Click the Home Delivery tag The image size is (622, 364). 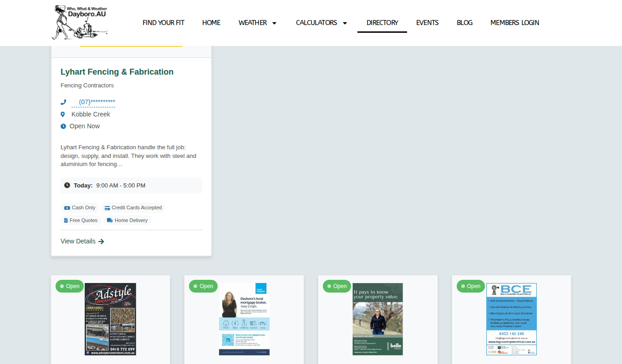pyautogui.click(x=127, y=220)
